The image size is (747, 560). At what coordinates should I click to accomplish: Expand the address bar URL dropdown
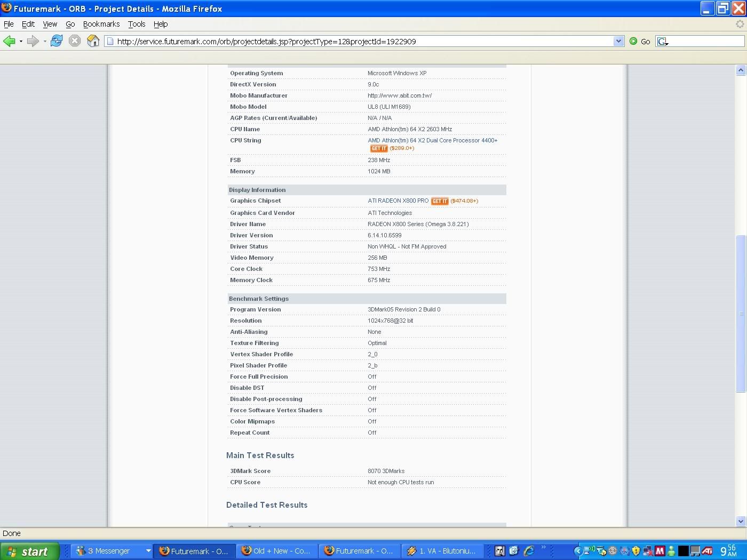click(x=618, y=41)
